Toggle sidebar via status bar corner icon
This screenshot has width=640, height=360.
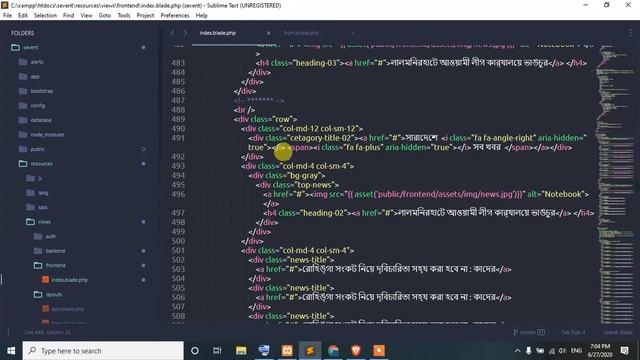(x=8, y=332)
